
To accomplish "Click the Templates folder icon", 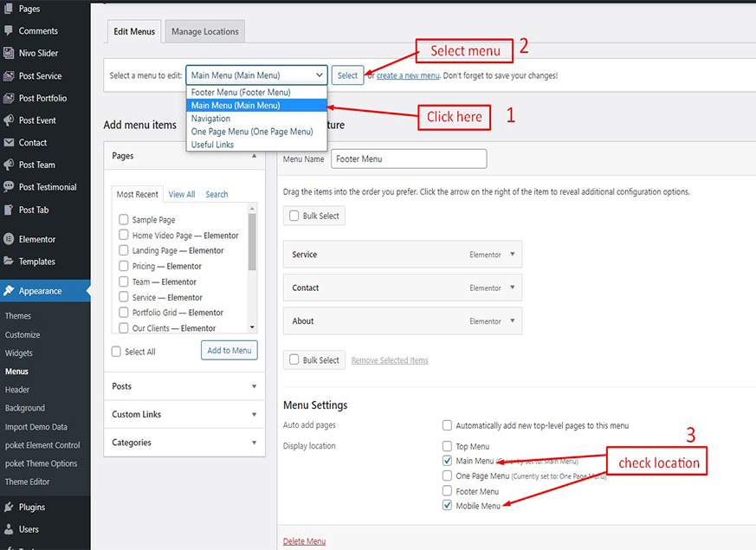I will pyautogui.click(x=9, y=262).
